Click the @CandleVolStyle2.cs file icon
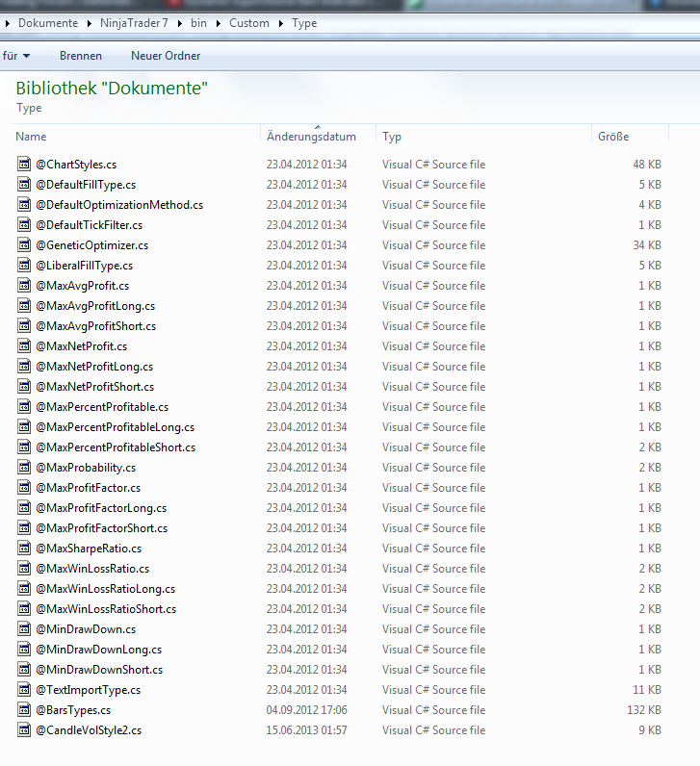This screenshot has width=700, height=766. (x=24, y=729)
